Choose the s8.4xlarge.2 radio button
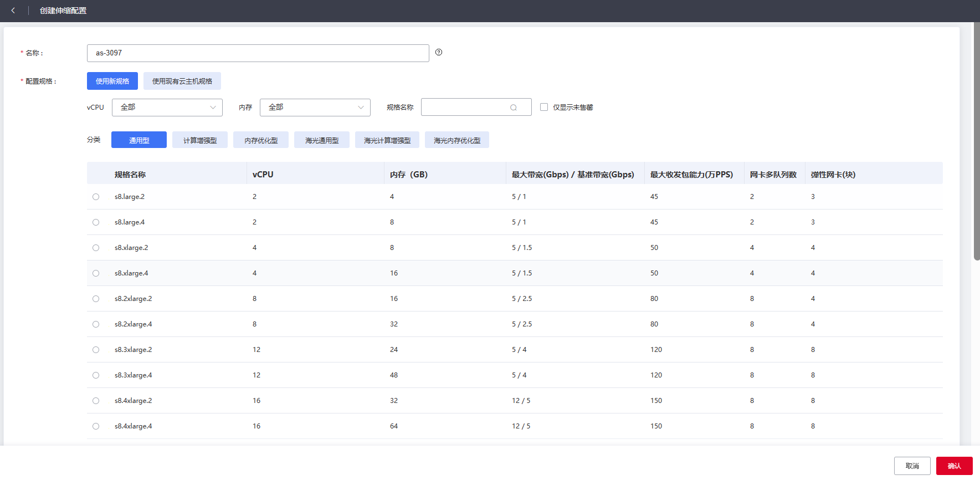The width and height of the screenshot is (980, 485). tap(96, 401)
